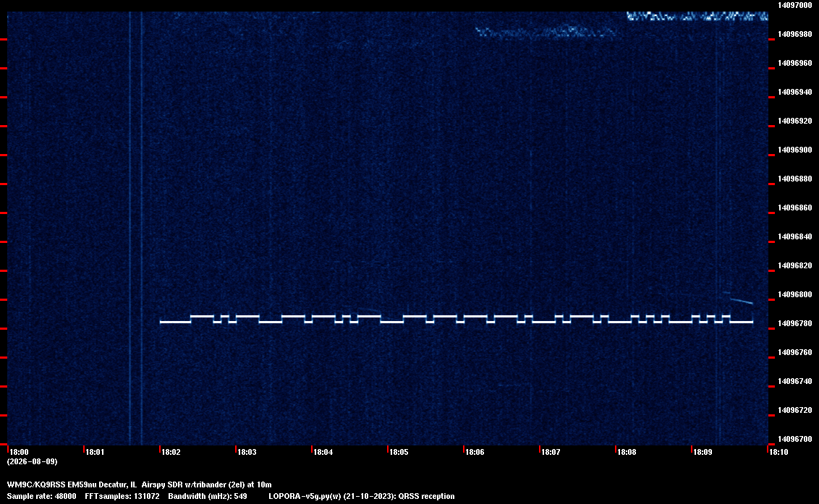Click the 18:08 time axis label

tap(627, 452)
